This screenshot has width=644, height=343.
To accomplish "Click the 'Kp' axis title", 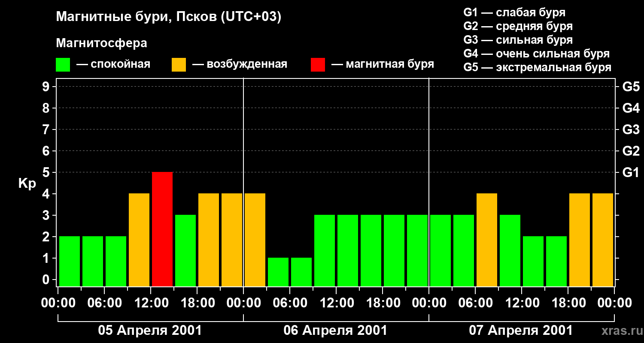I will pyautogui.click(x=27, y=184).
